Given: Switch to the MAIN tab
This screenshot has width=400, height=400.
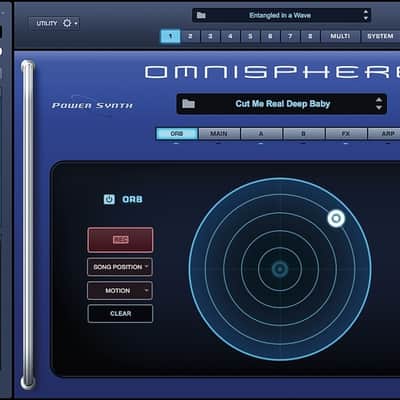Looking at the screenshot, I should (219, 134).
